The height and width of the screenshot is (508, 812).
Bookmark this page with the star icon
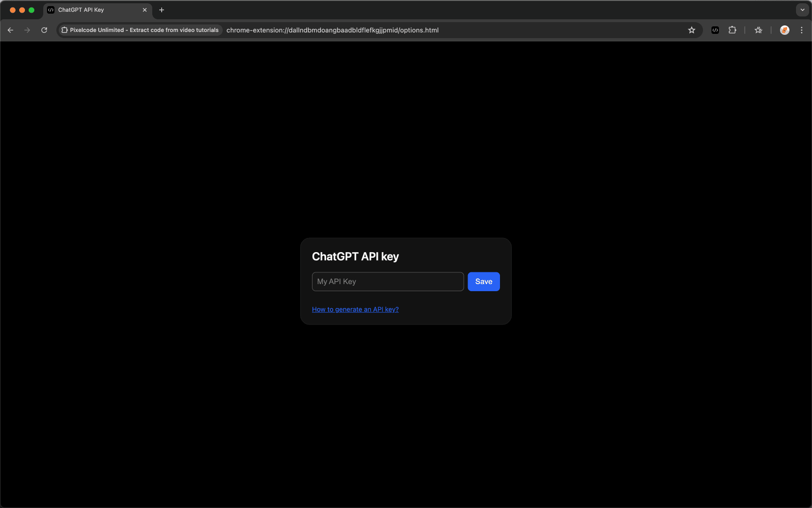pyautogui.click(x=692, y=30)
